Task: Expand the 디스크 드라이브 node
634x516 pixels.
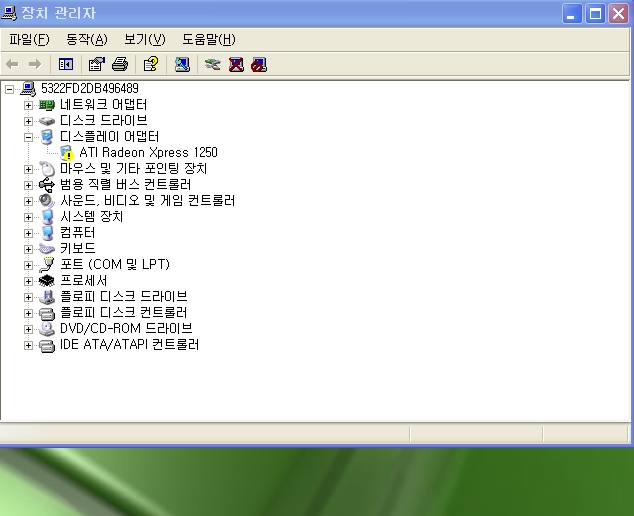Action: 28,121
